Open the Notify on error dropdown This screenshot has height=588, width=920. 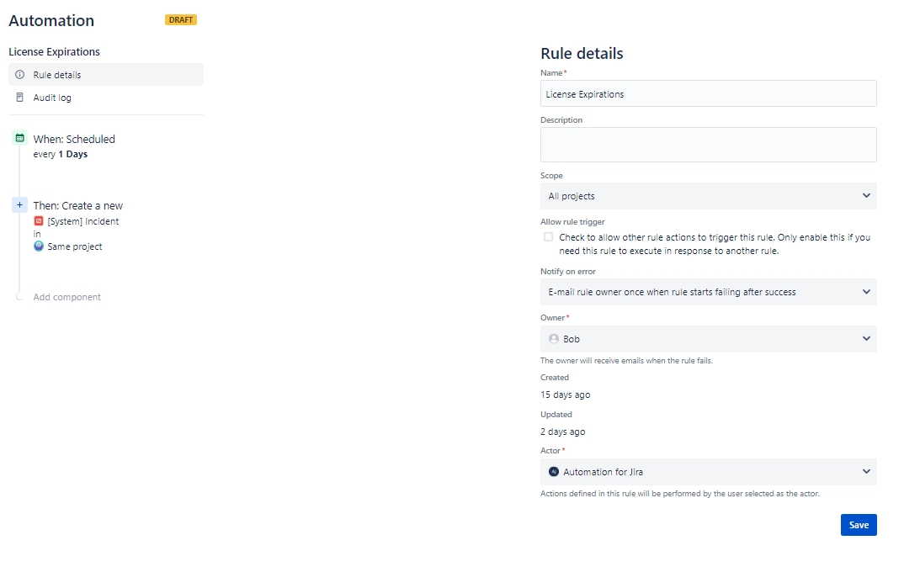[708, 292]
